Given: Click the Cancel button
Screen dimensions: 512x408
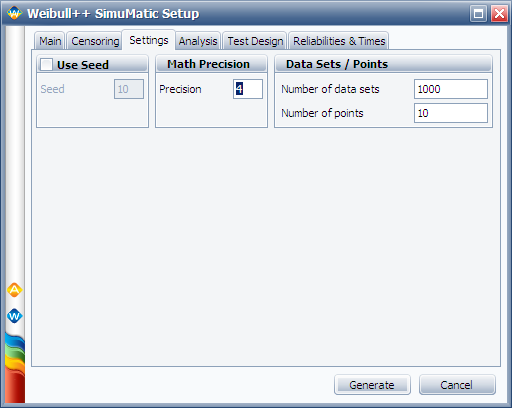Looking at the screenshot, I should pyautogui.click(x=457, y=385).
